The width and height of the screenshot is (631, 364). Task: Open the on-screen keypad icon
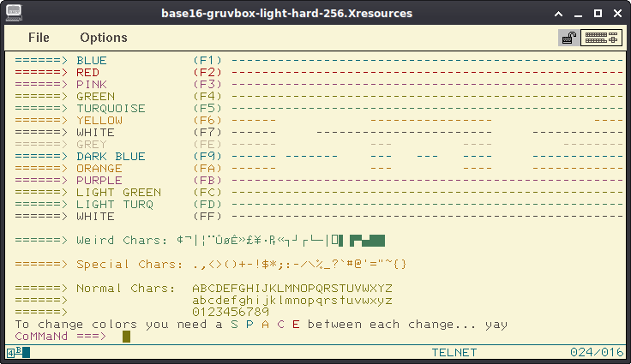coord(601,38)
